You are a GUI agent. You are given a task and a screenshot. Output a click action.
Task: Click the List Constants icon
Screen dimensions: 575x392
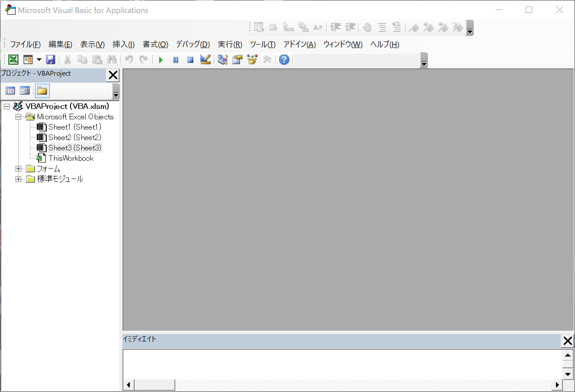273,27
